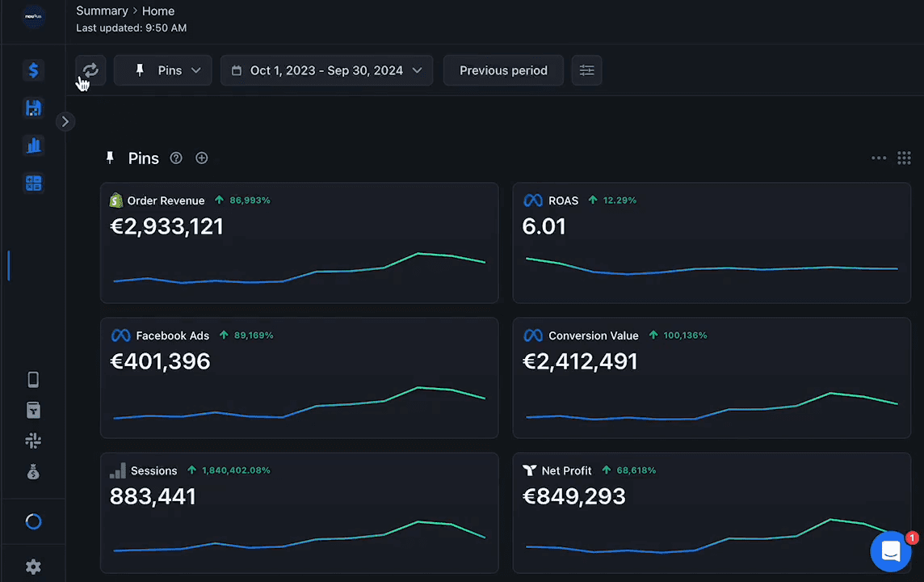Open the money bag sidebar icon
Image resolution: width=924 pixels, height=582 pixels.
click(34, 472)
